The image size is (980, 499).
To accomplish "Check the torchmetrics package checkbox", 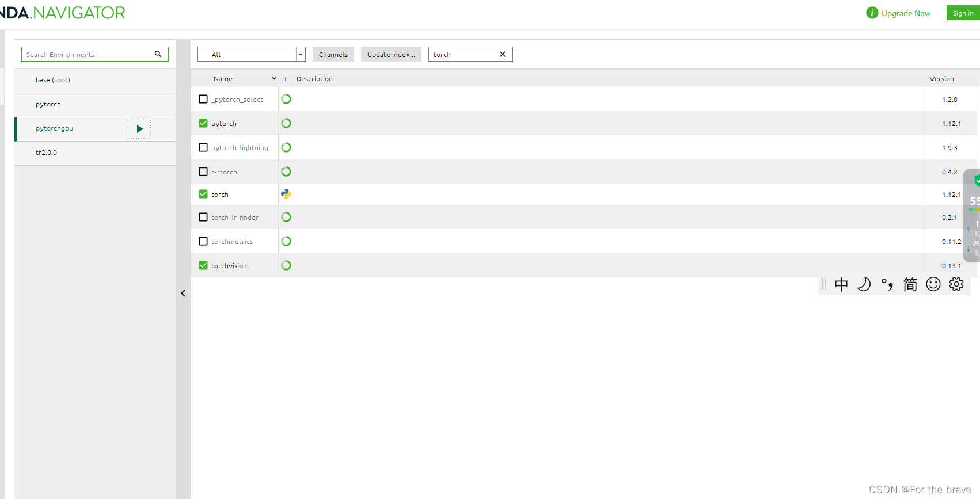I will (x=203, y=241).
